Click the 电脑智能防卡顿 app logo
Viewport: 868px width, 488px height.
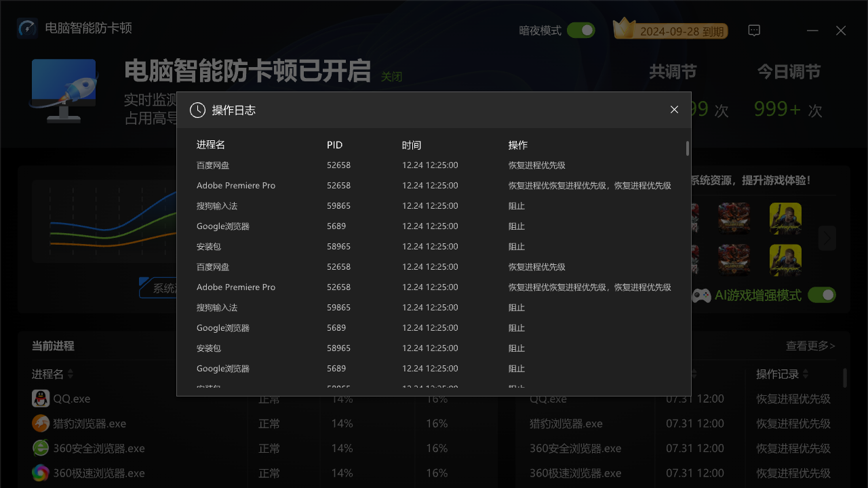[27, 28]
